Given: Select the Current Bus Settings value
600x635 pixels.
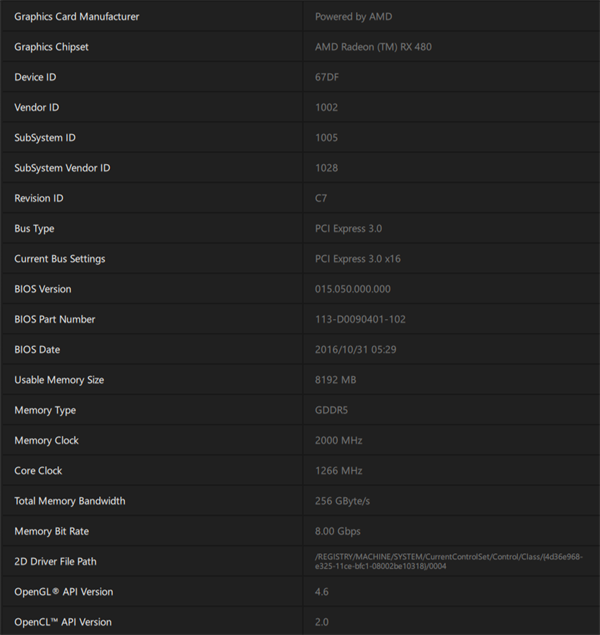Looking at the screenshot, I should [x=358, y=259].
